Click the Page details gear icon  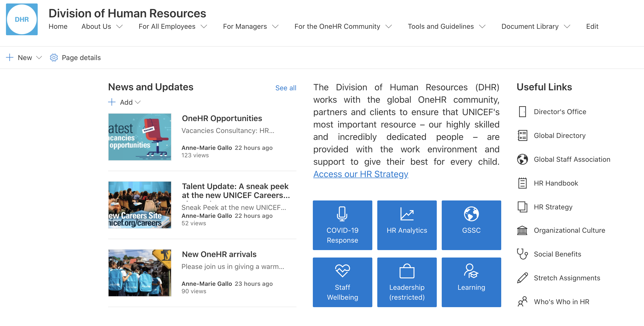click(x=54, y=58)
